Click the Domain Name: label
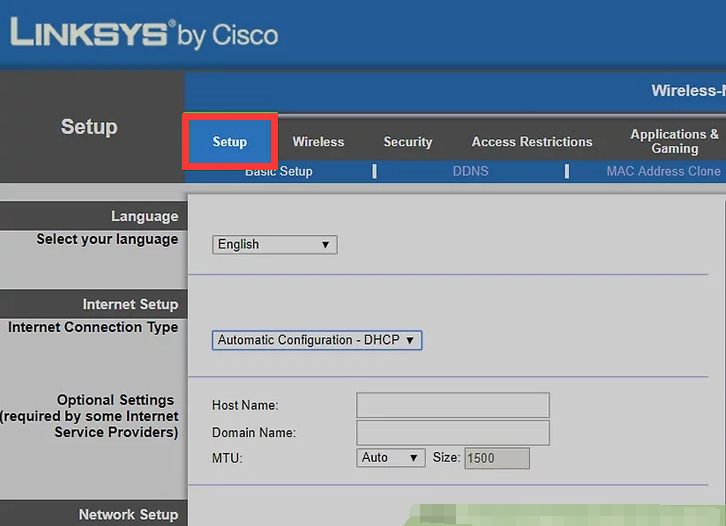The image size is (726, 526). tap(254, 433)
